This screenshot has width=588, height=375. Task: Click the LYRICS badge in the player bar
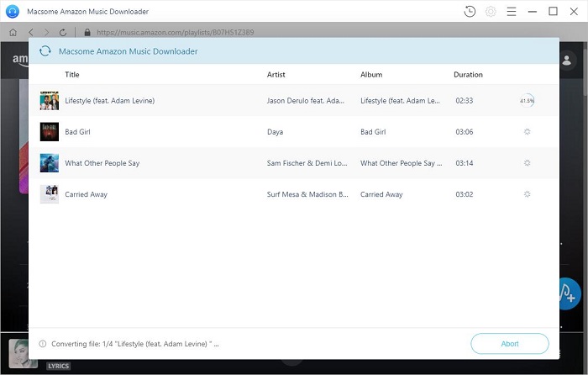(58, 366)
